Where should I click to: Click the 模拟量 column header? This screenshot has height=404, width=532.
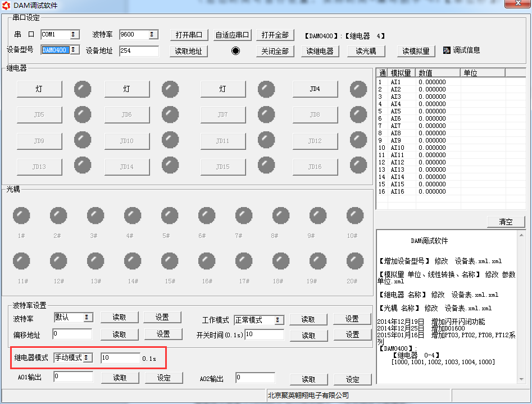click(x=401, y=73)
